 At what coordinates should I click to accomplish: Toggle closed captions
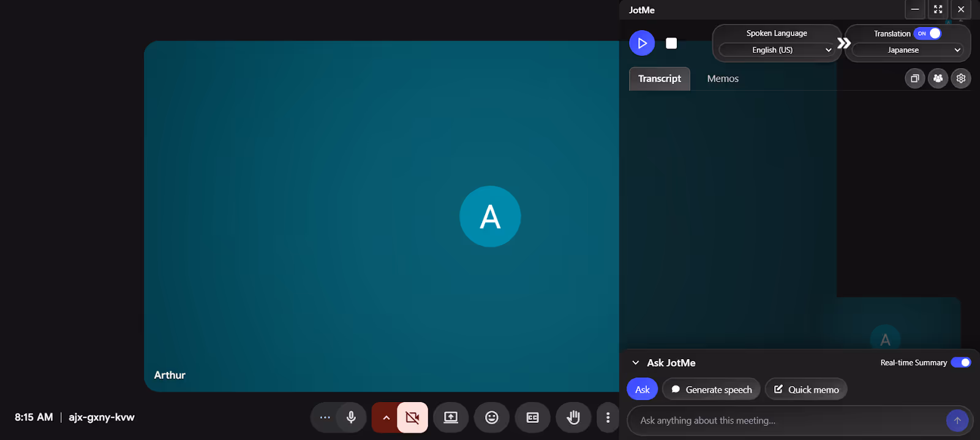(x=532, y=417)
